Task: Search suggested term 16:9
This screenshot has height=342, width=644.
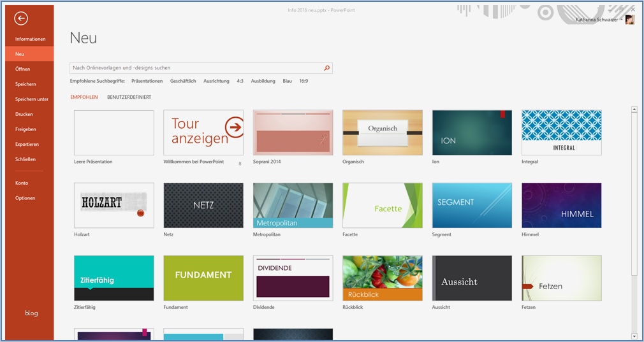Action: [304, 81]
